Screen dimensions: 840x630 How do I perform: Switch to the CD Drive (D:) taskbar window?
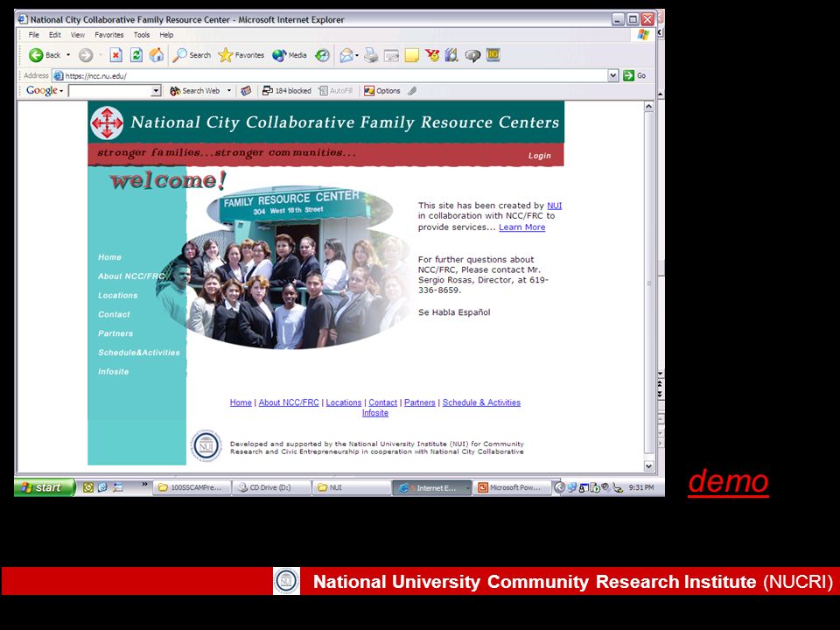point(271,487)
